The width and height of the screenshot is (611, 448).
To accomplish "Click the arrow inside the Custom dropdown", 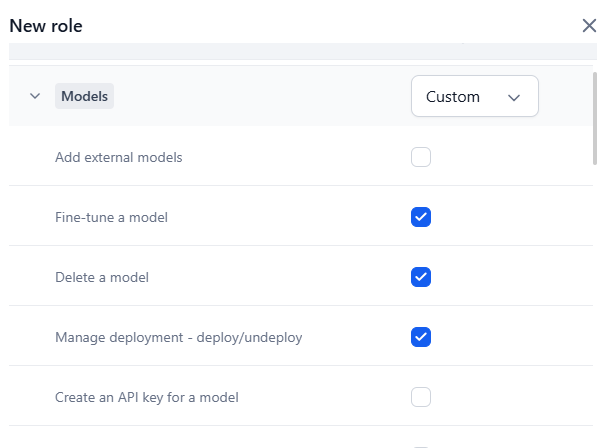I will [x=514, y=97].
